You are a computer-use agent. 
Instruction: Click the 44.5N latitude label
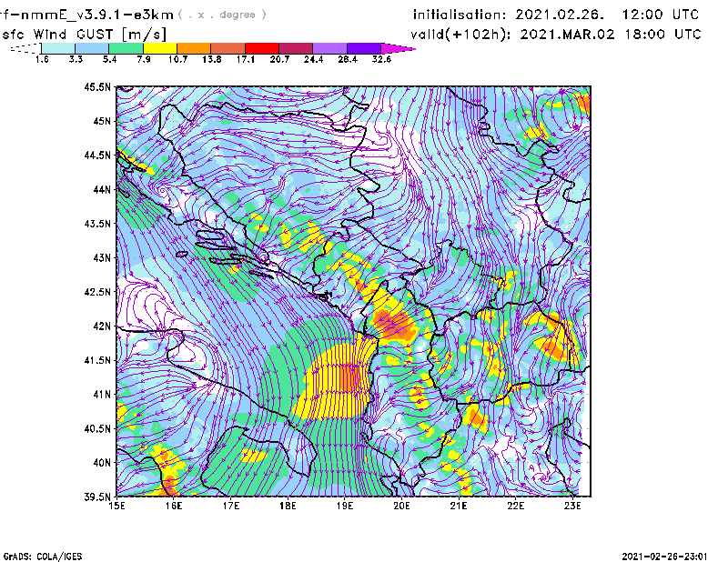tap(97, 155)
